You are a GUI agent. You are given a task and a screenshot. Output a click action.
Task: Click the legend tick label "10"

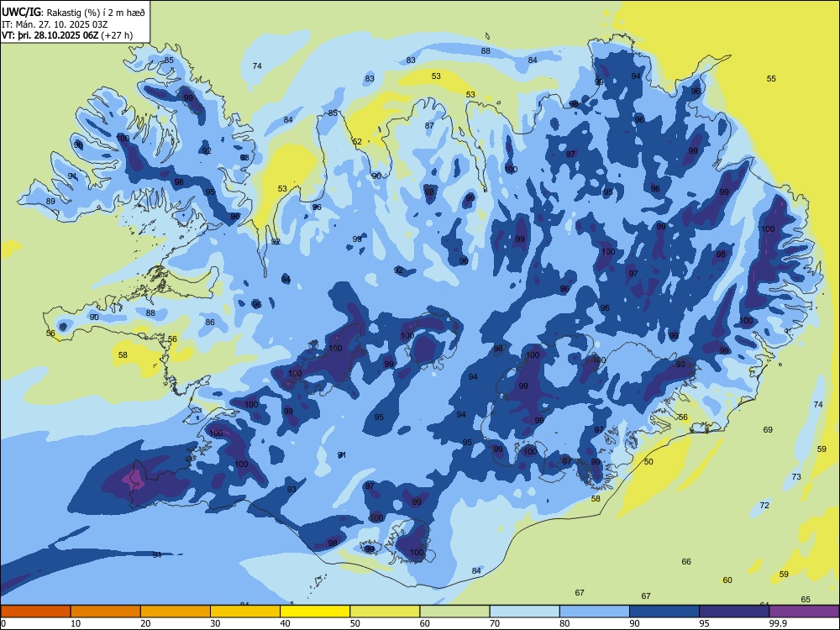click(76, 623)
